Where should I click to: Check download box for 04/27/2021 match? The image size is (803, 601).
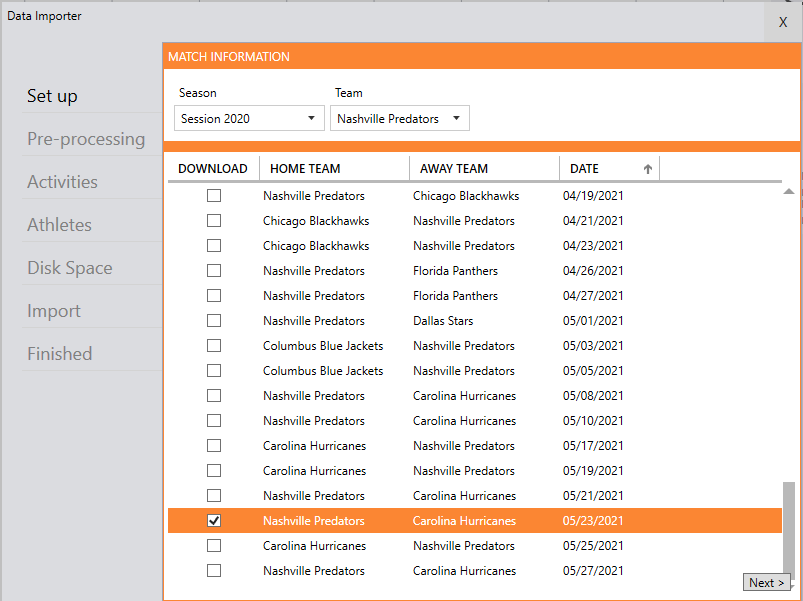pyautogui.click(x=214, y=295)
